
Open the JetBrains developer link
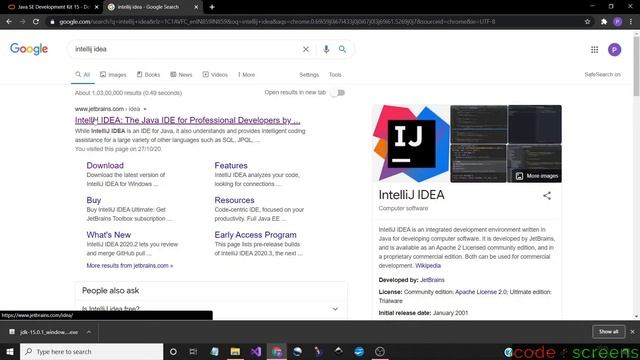click(432, 280)
